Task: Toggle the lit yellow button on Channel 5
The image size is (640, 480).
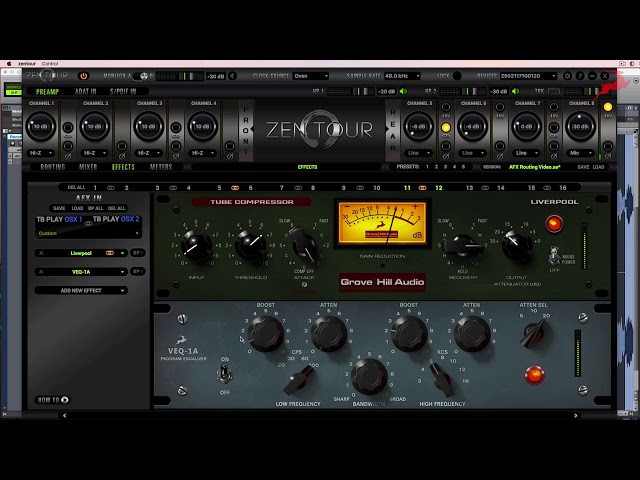Action: [x=446, y=127]
